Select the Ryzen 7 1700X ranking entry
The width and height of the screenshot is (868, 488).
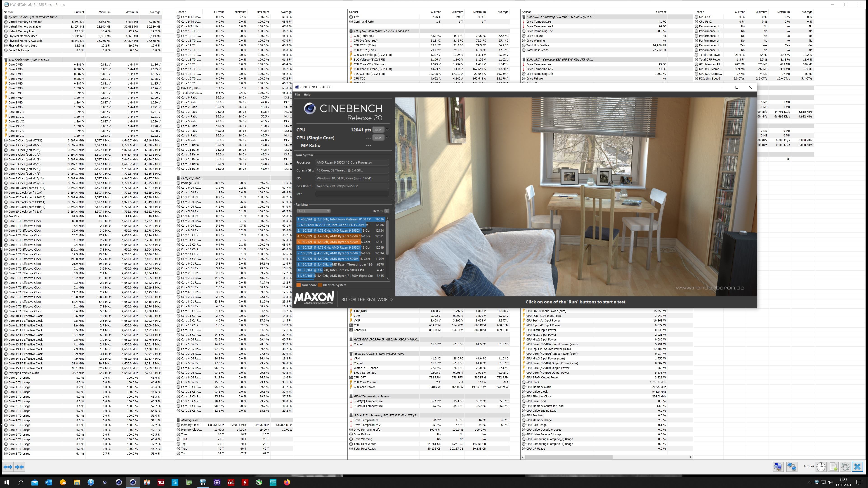[x=341, y=276]
